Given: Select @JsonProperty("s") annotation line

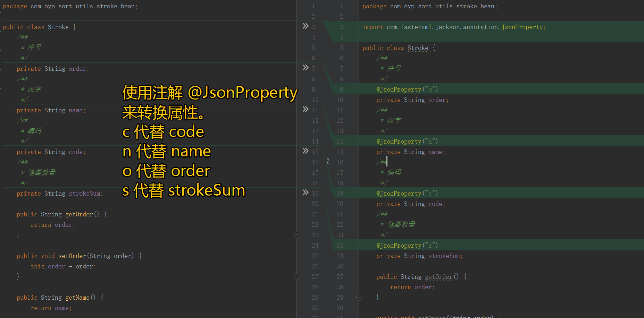Looking at the screenshot, I should pos(407,246).
